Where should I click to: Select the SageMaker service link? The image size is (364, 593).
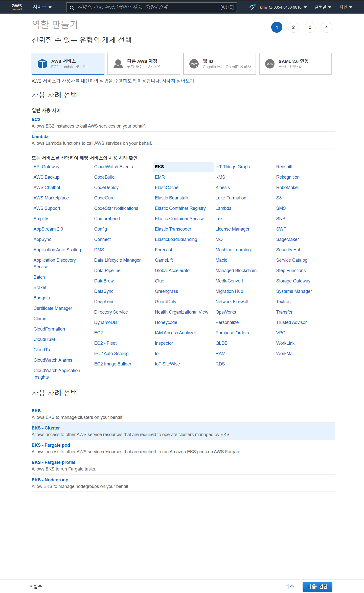point(287,239)
